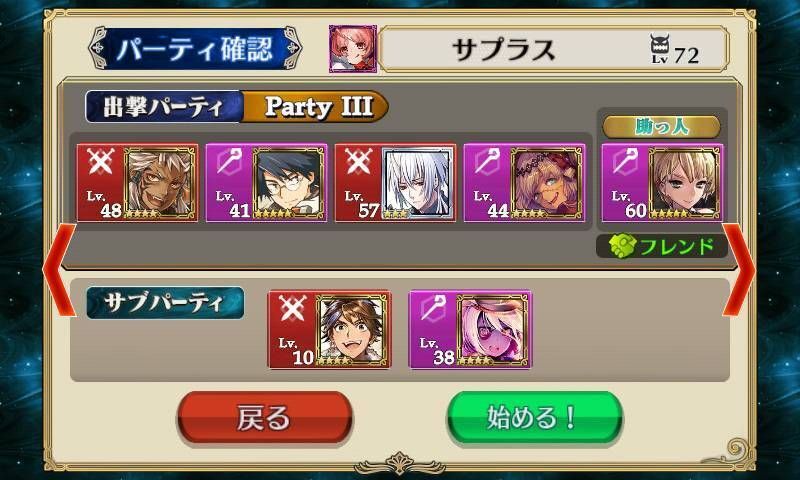Select the Lv. 48 sword character card
This screenshot has height=480, width=800.
(137, 183)
